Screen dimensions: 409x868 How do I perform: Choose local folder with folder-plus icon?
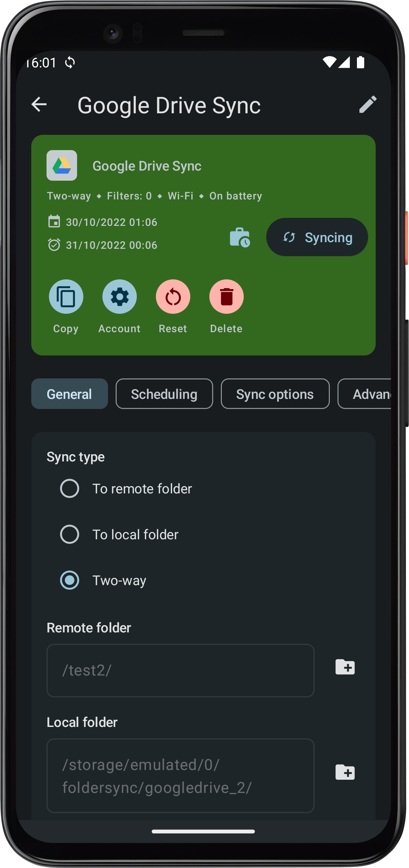pyautogui.click(x=345, y=772)
